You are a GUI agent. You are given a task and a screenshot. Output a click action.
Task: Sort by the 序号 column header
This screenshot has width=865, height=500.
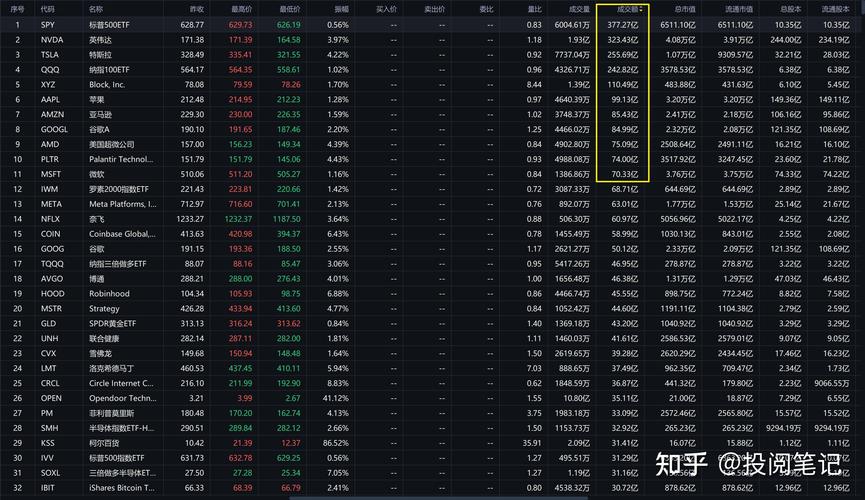point(17,9)
